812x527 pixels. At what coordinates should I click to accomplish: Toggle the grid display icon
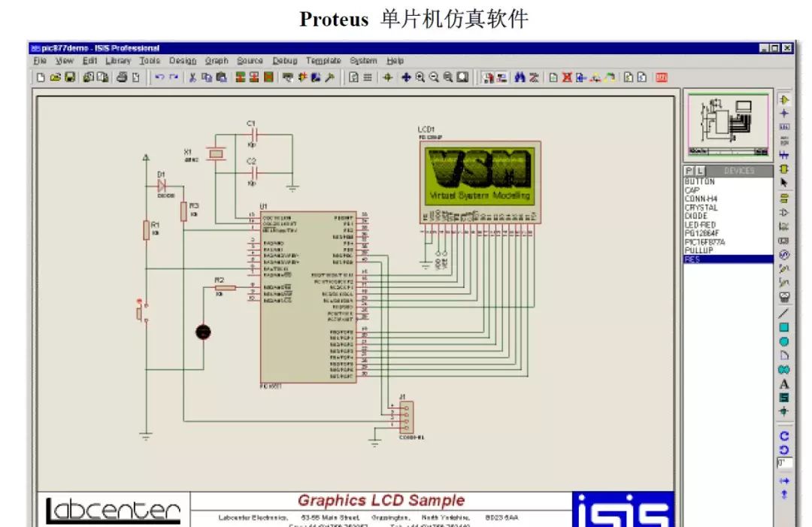point(368,77)
